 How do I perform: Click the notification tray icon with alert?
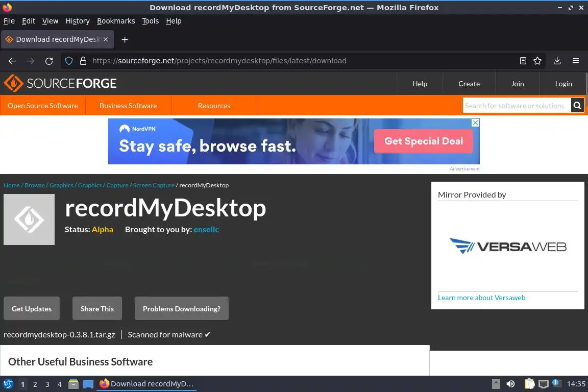pos(557,383)
